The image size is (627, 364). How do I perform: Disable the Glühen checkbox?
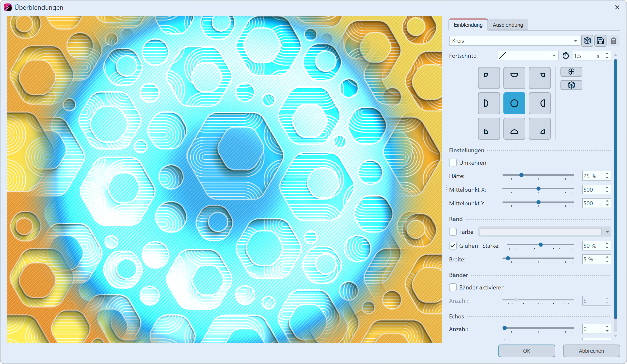(x=453, y=246)
